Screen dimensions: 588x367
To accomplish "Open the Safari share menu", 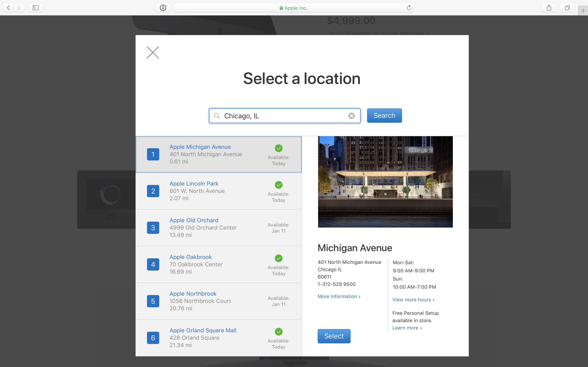I will click(549, 8).
